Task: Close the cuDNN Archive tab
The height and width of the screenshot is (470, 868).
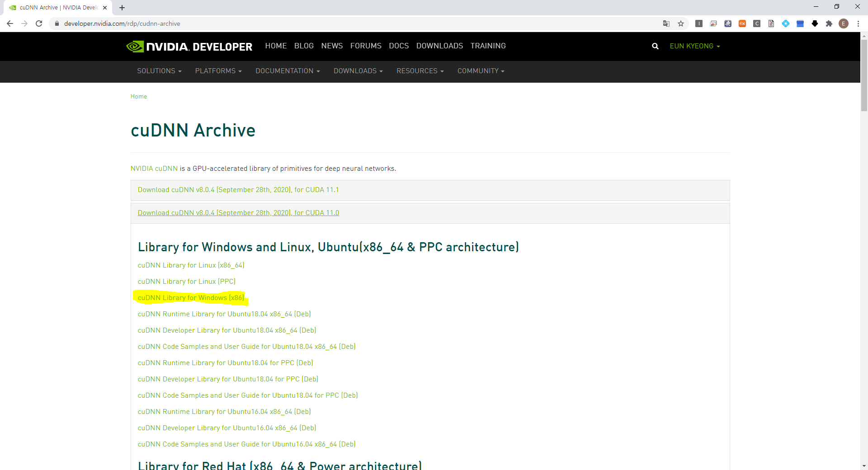Action: click(105, 8)
